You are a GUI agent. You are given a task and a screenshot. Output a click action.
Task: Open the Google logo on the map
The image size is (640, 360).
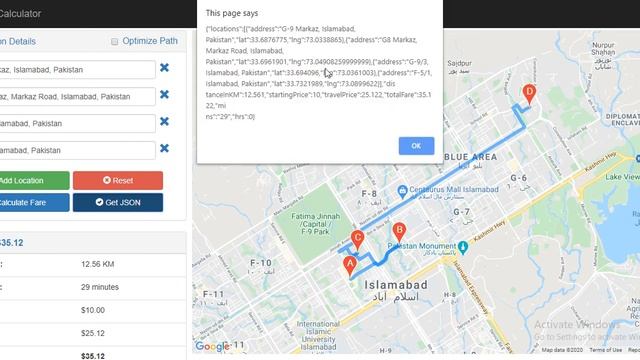[212, 347]
